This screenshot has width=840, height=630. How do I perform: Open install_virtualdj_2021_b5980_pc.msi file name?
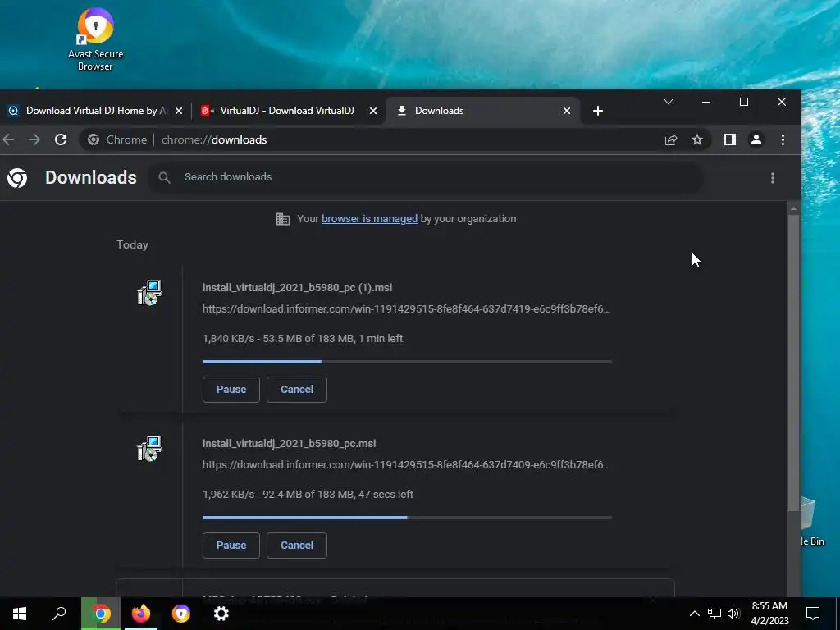click(290, 444)
